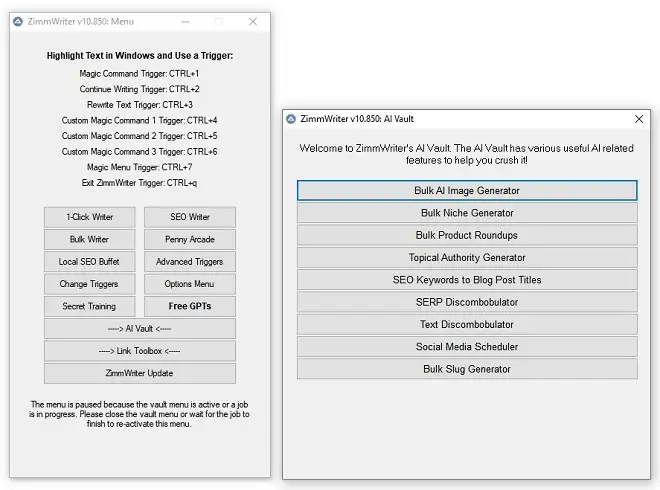Open SEO Keywords to Blog Post Titles
Screen dimensions: 660x490
pos(467,280)
